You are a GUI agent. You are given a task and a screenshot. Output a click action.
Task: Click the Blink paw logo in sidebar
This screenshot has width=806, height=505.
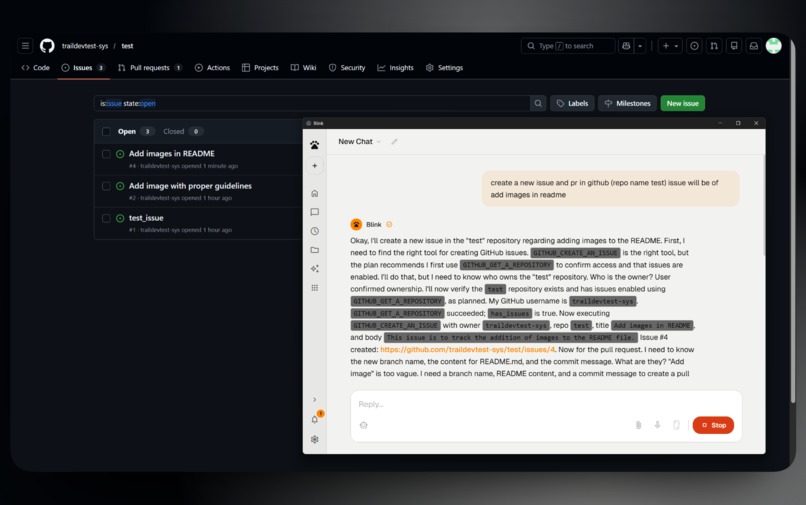(x=315, y=145)
